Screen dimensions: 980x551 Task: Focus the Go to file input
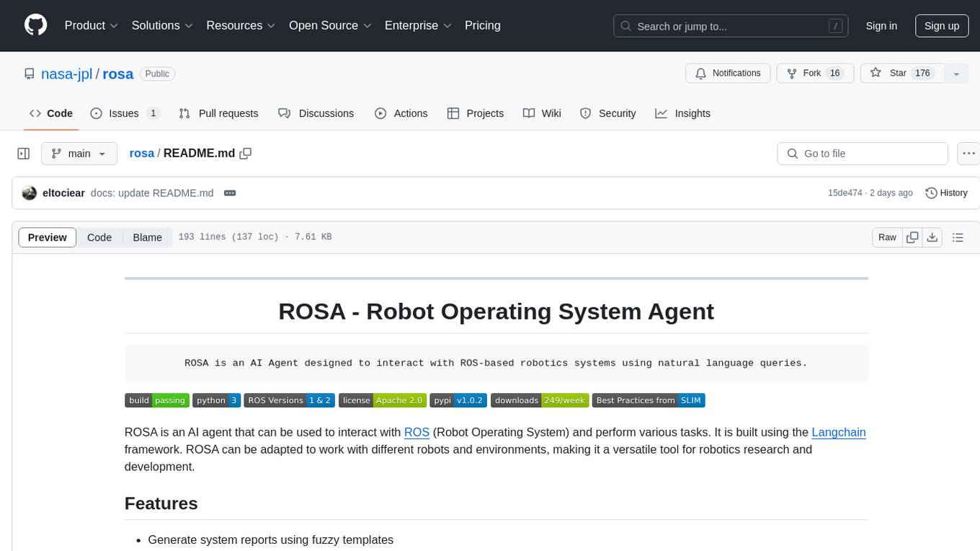[x=863, y=154]
